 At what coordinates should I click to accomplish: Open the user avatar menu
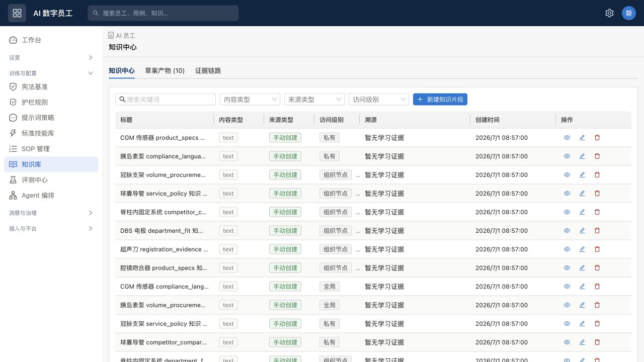pyautogui.click(x=629, y=13)
